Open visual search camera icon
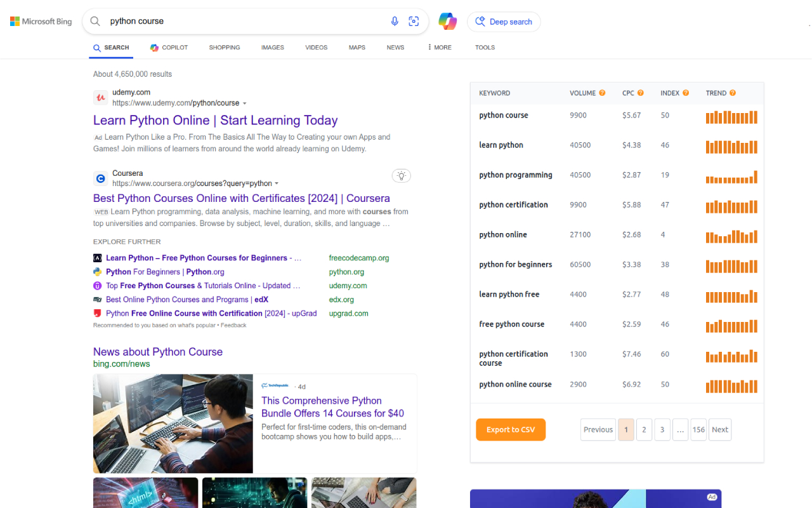 tap(414, 22)
